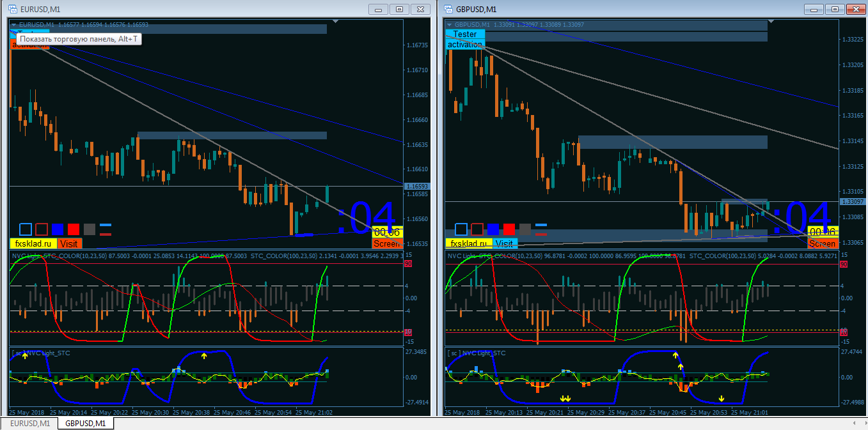This screenshot has width=868, height=430.
Task: Click the Screen button on EURUSD chart
Action: [x=387, y=243]
